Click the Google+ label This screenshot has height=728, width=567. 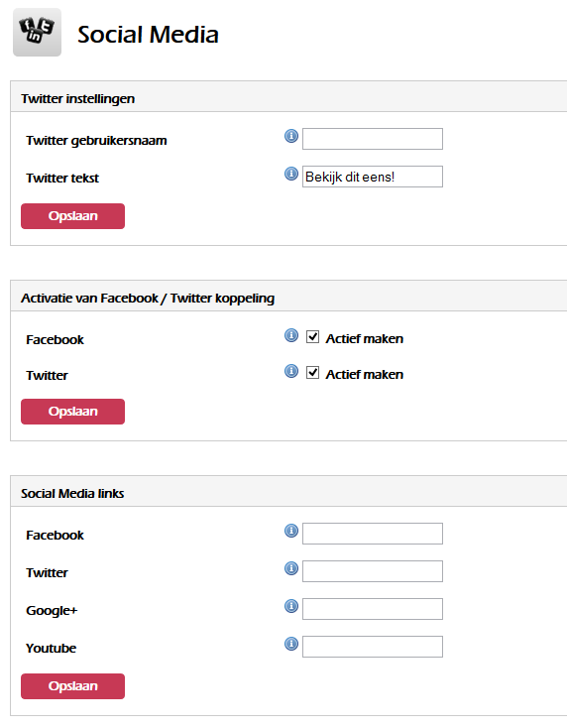click(52, 611)
